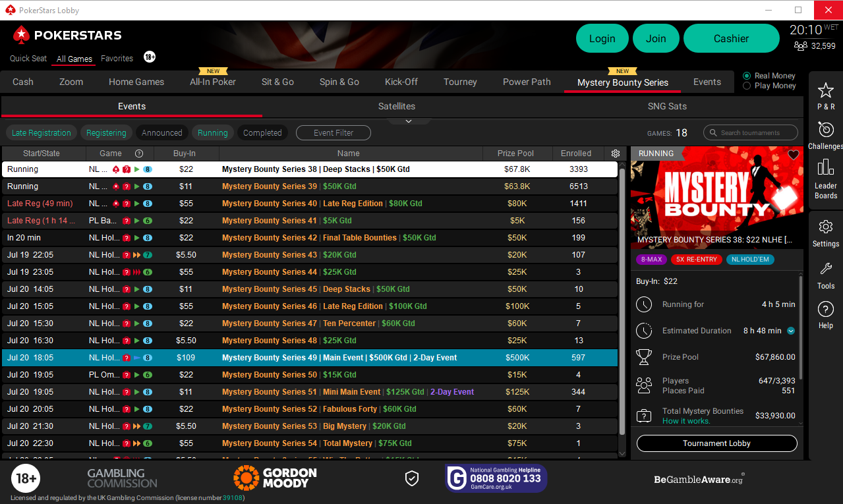843x504 pixels.
Task: Click the tournament list vertical scrollbar
Action: click(623, 303)
